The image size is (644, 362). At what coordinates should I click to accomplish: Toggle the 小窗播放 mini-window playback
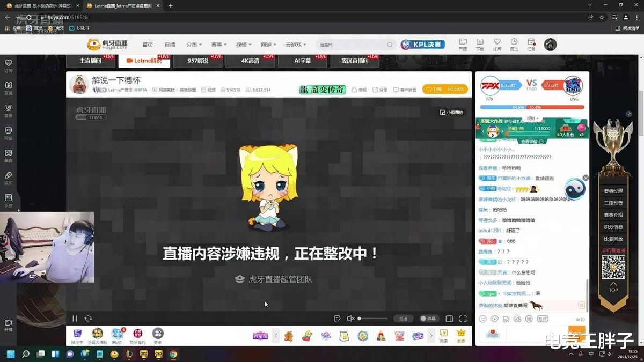pyautogui.click(x=451, y=112)
